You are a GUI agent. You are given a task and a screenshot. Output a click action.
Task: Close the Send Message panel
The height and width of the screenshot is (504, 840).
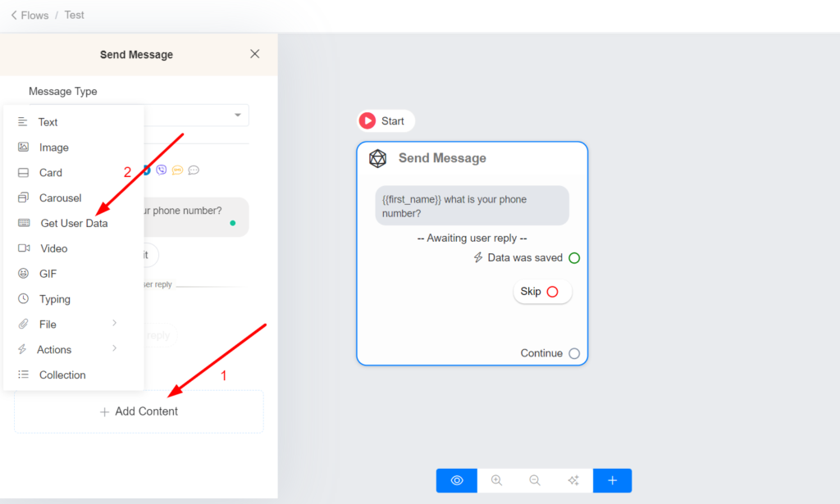pos(254,54)
